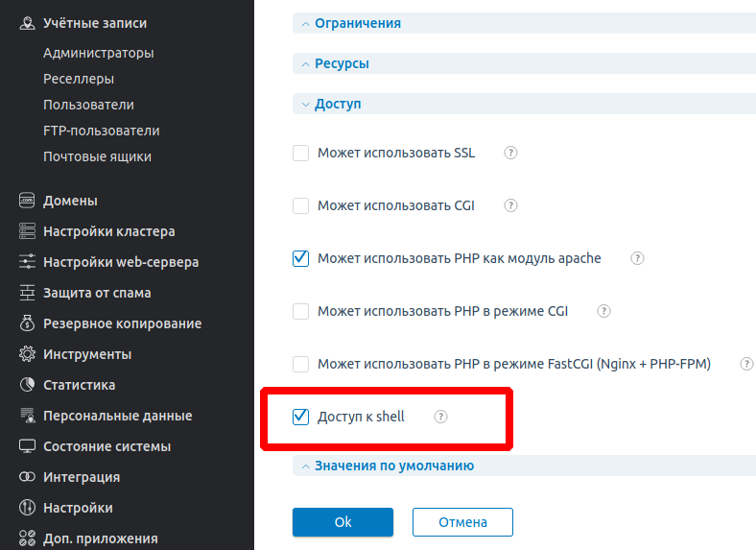Click the backup icon beside Резервное копирование
This screenshot has width=756, height=550.
[x=27, y=323]
